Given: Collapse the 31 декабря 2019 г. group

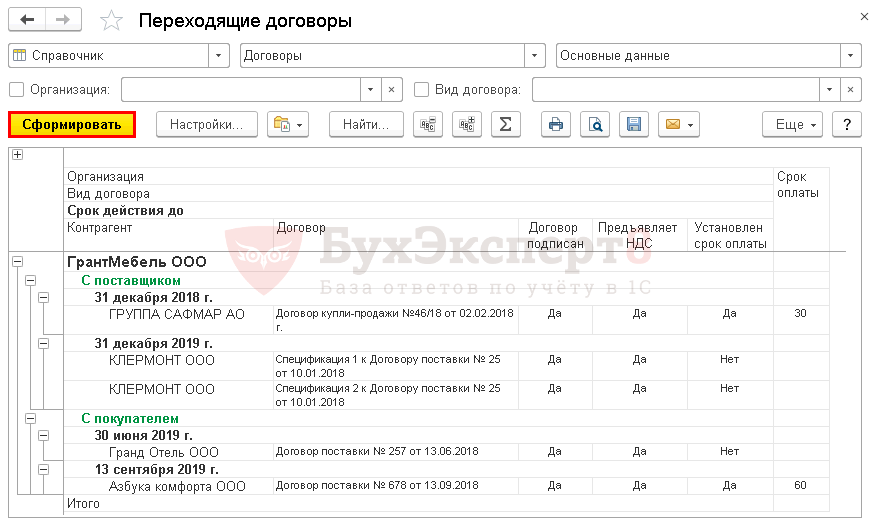Looking at the screenshot, I should [x=44, y=343].
